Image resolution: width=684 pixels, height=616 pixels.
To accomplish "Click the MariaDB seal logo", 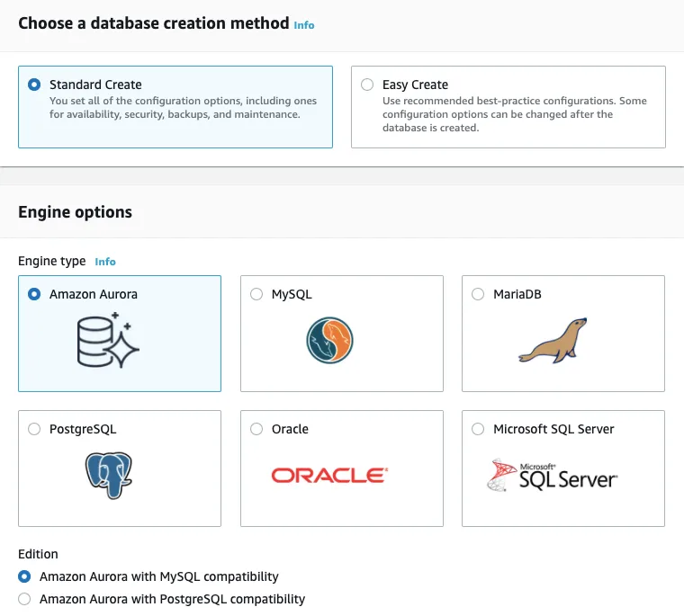I will 553,341.
